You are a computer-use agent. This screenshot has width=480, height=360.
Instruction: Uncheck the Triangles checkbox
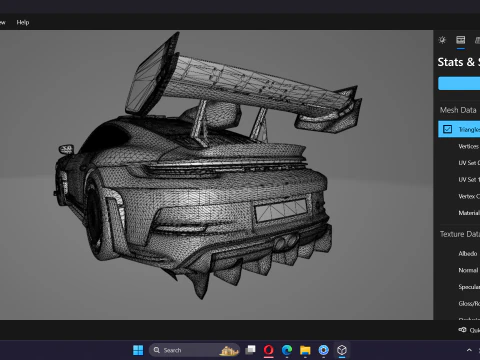click(x=447, y=129)
